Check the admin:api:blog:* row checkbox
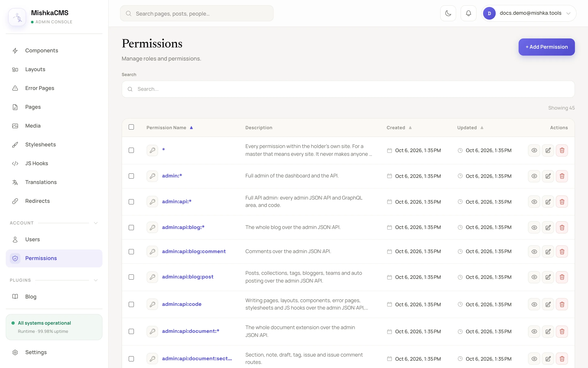The image size is (588, 368). pos(131,227)
